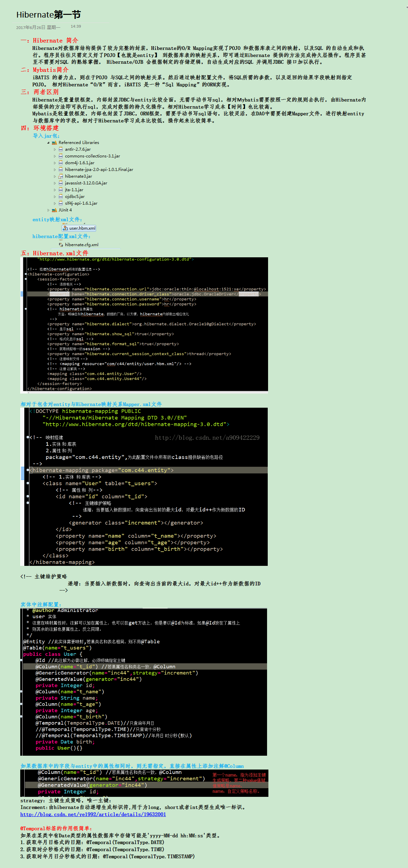408x868 pixels.
Task: Select the javassist-3.12.0.GA.jar entry text
Action: point(86,183)
